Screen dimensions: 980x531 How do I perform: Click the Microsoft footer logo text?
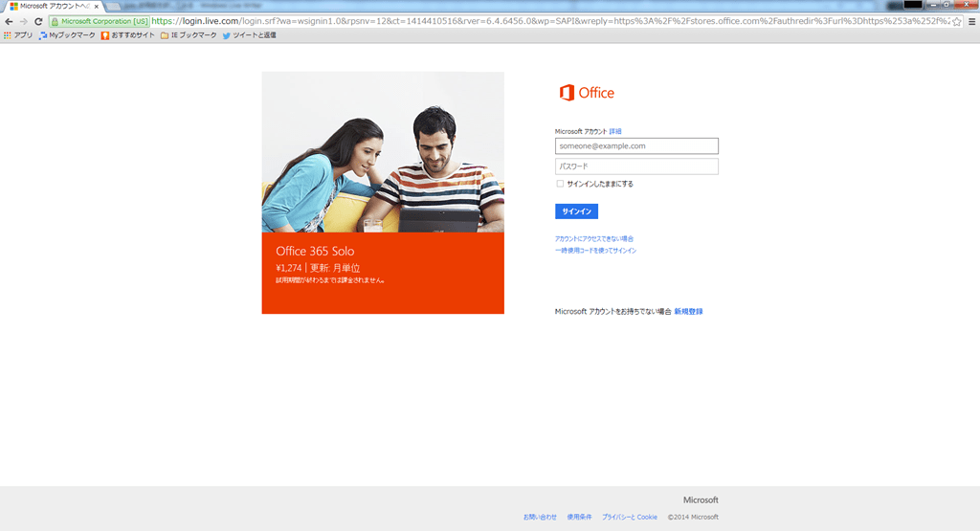pyautogui.click(x=701, y=499)
